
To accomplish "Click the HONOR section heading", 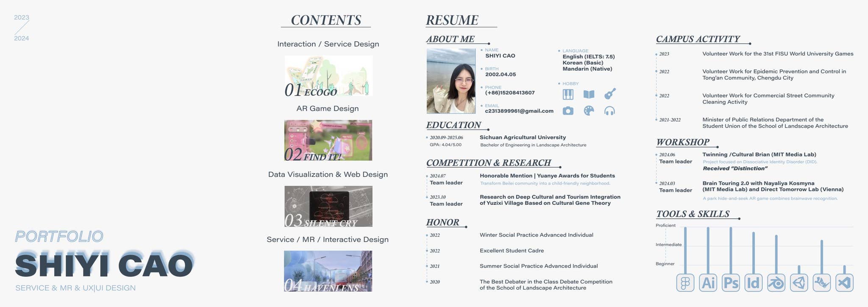I will 443,222.
